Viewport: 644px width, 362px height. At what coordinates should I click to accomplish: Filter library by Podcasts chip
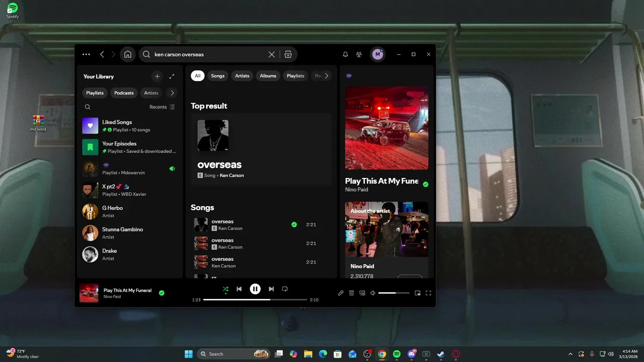pyautogui.click(x=124, y=93)
